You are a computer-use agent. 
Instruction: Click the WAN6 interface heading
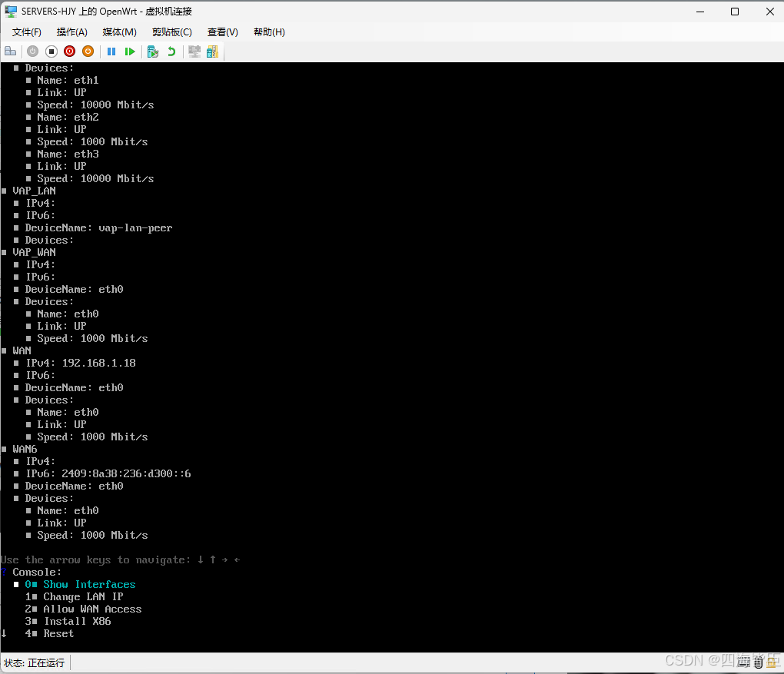point(25,449)
